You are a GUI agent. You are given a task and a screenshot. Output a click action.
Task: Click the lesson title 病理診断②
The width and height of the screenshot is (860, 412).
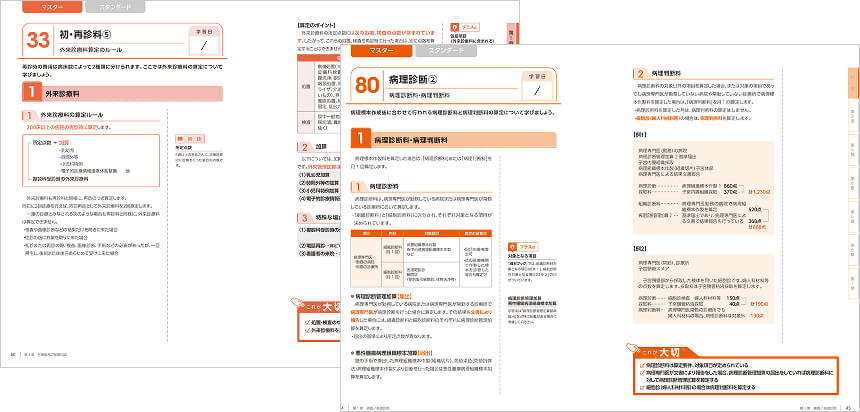[412, 80]
